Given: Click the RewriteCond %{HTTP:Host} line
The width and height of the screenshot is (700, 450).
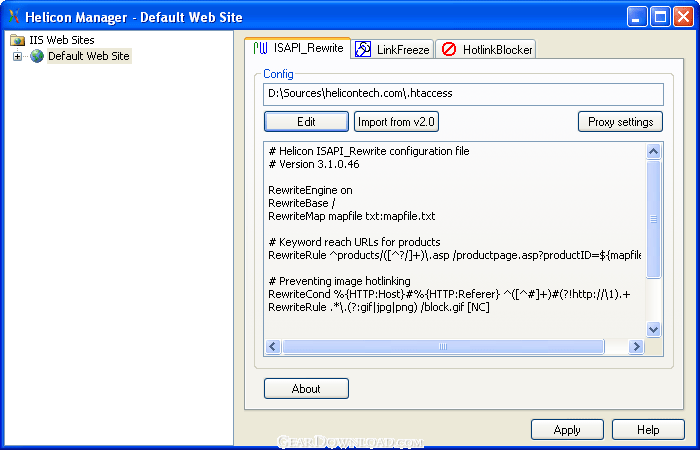Looking at the screenshot, I should coord(449,294).
